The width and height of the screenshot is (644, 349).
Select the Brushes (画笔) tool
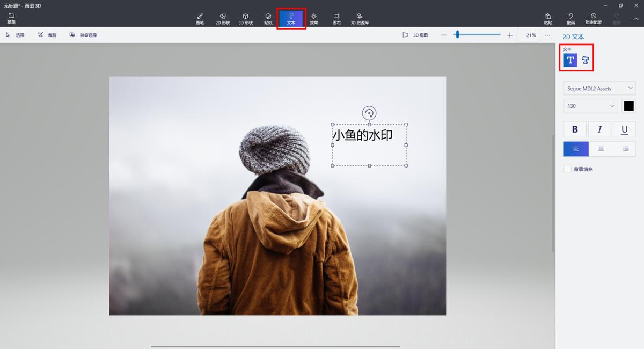200,19
